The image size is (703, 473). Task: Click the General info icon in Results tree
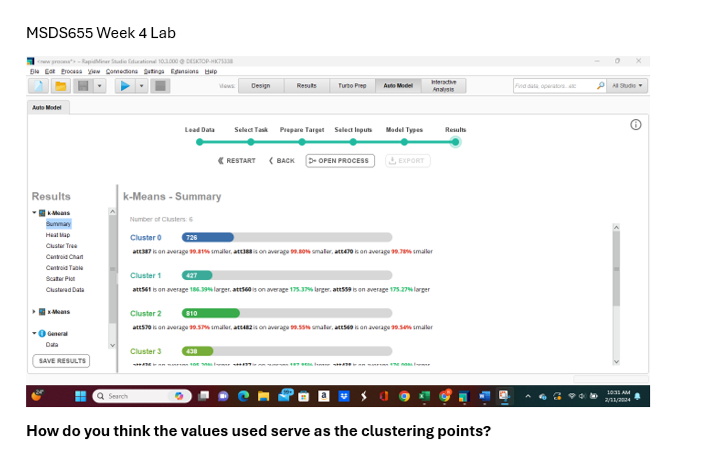point(42,334)
